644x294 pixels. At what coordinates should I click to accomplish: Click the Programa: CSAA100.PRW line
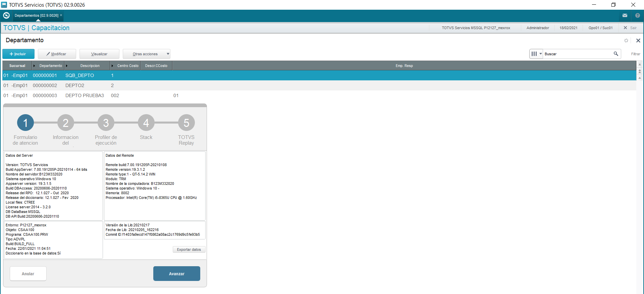point(27,234)
